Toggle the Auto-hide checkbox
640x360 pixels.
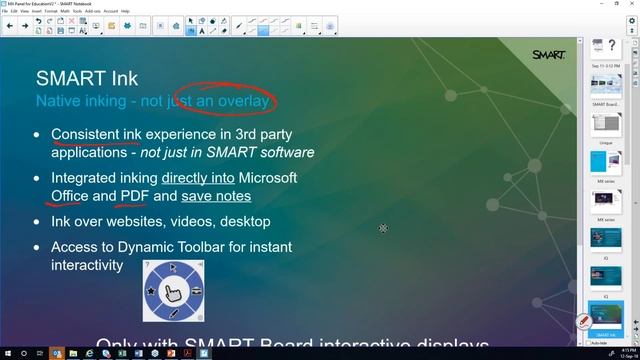589,343
